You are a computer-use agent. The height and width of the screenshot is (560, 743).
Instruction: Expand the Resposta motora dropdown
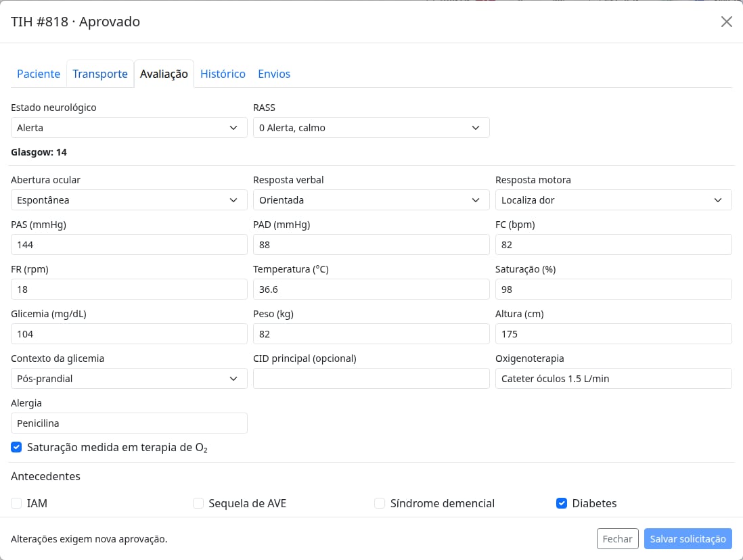pyautogui.click(x=613, y=200)
